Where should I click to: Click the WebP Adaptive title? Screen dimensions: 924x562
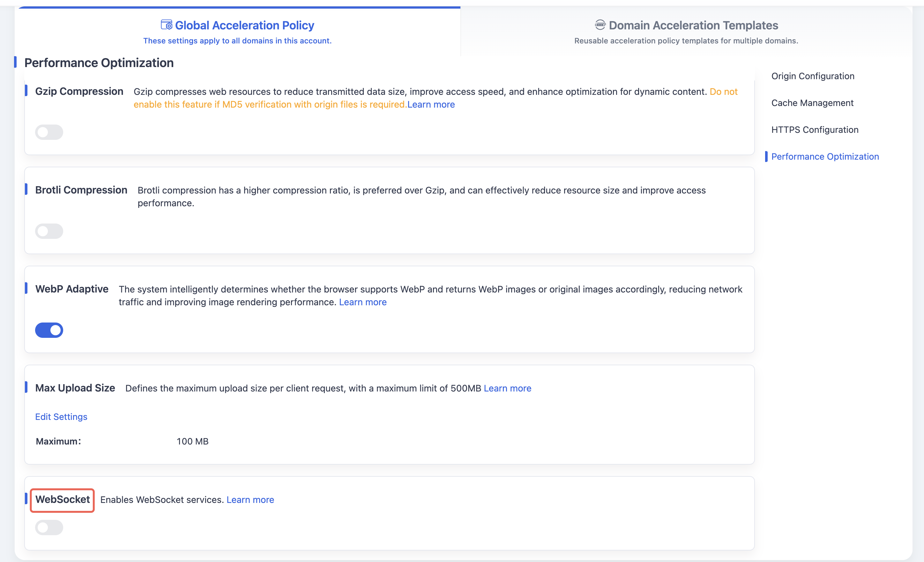[71, 289]
